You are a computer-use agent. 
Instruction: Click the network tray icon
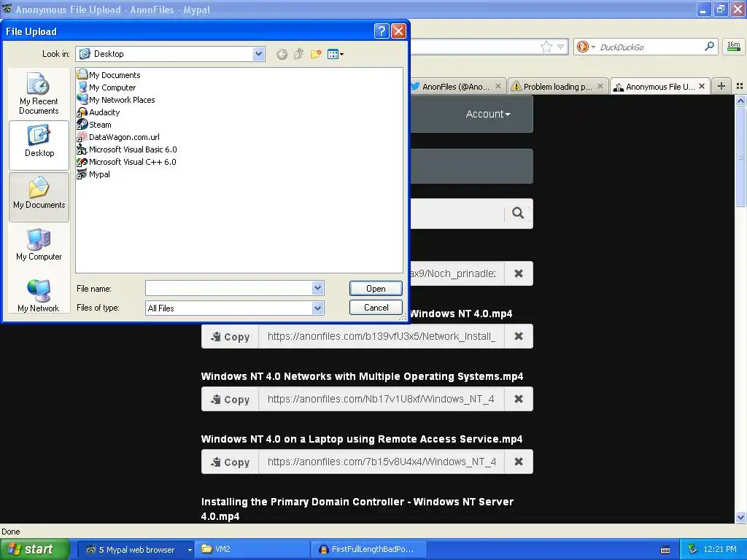tap(692, 550)
